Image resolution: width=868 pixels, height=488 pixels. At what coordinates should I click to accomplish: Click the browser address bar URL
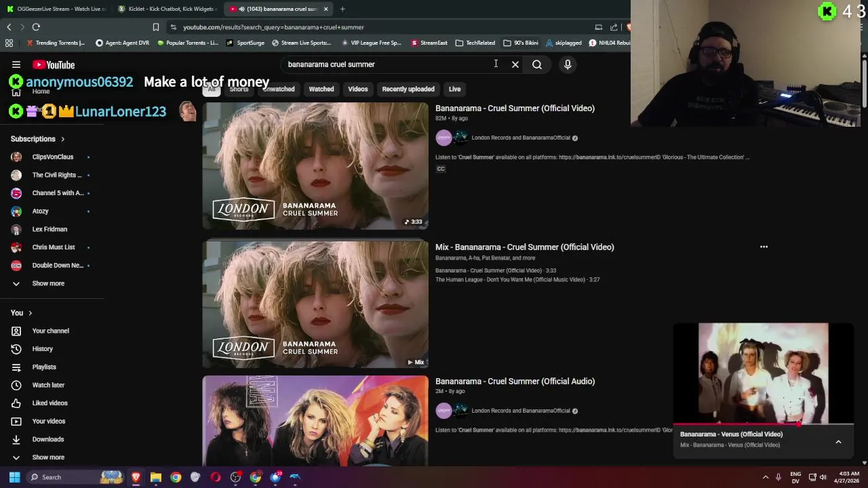tap(273, 27)
